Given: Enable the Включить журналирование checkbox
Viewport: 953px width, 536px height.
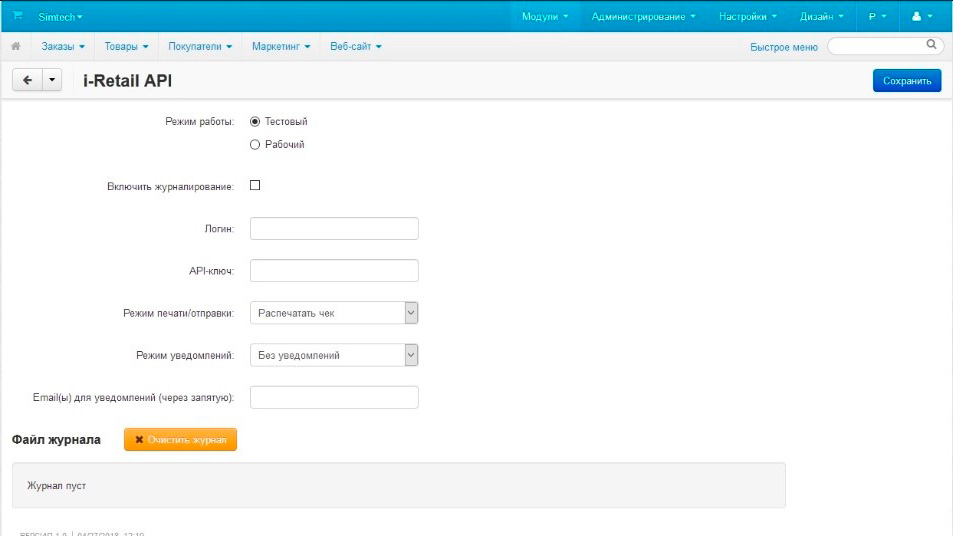Looking at the screenshot, I should click(255, 185).
